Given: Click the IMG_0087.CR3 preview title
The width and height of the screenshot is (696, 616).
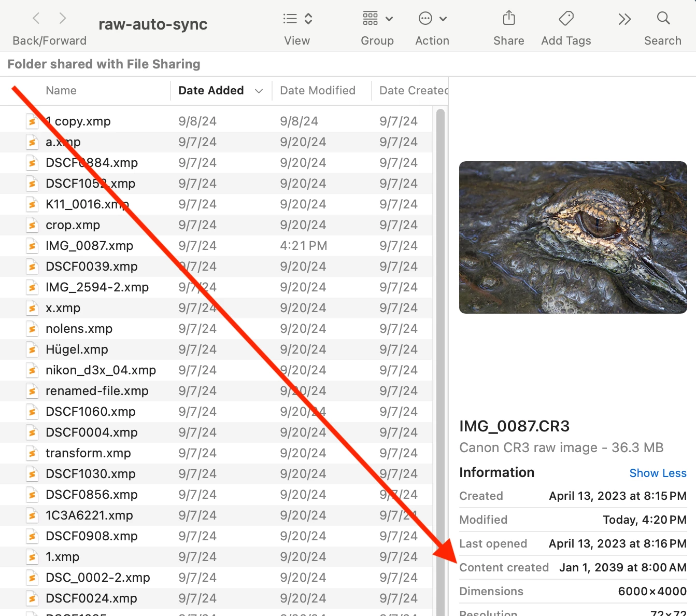Looking at the screenshot, I should point(515,426).
